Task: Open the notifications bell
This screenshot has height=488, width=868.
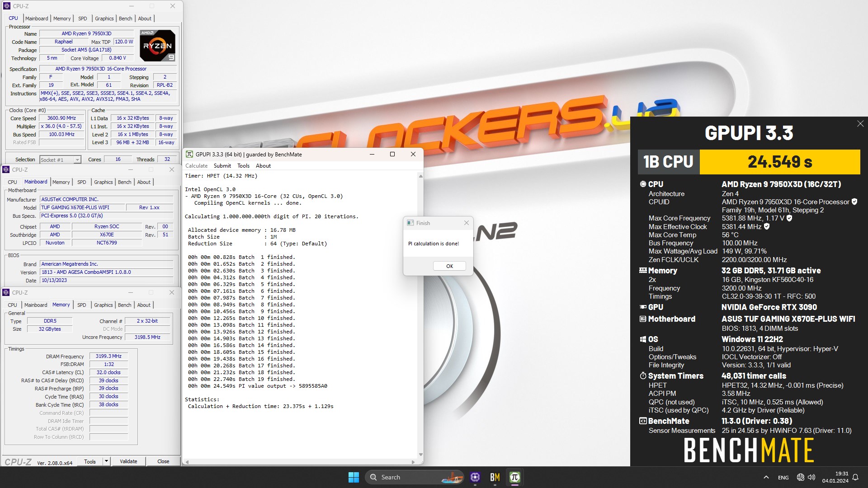Action: pyautogui.click(x=855, y=477)
